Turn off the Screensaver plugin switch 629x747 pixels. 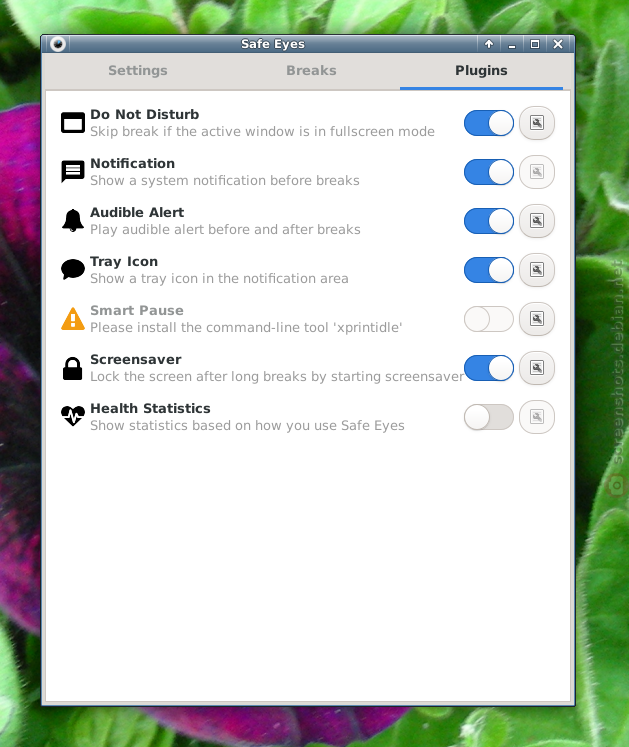tap(489, 368)
